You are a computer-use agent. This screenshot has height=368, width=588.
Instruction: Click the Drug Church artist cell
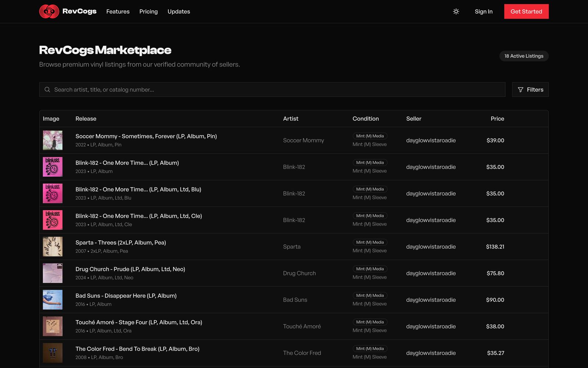(x=300, y=273)
